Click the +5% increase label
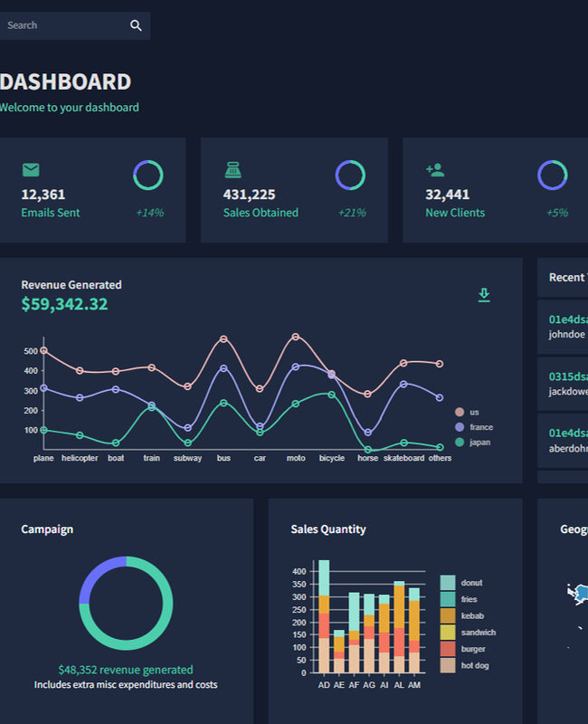This screenshot has width=588, height=724. (x=557, y=213)
